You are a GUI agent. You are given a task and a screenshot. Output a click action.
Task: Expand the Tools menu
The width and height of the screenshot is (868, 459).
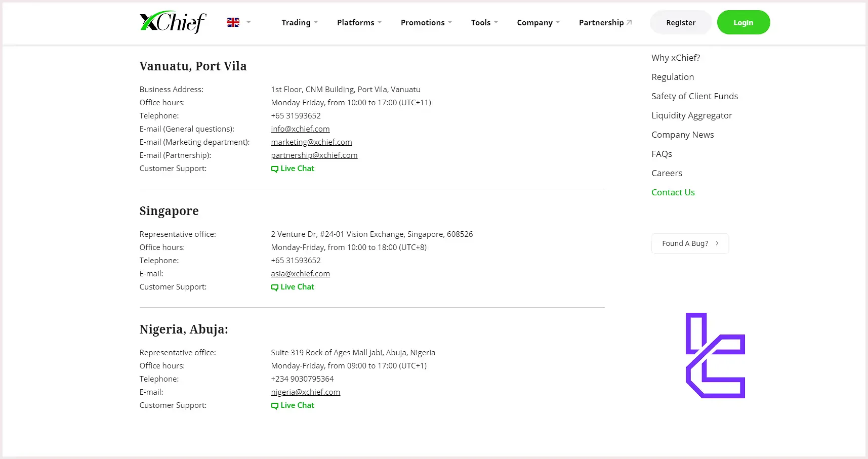pyautogui.click(x=484, y=23)
